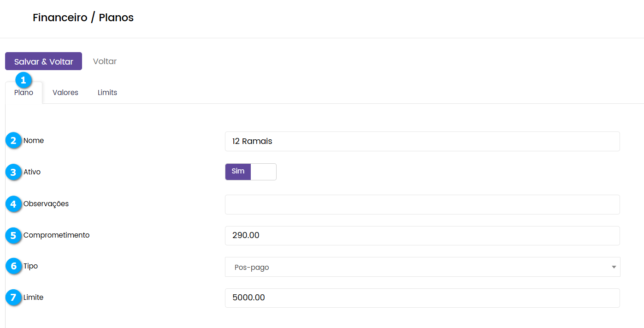Click the Voltar link
The image size is (644, 328).
(105, 61)
